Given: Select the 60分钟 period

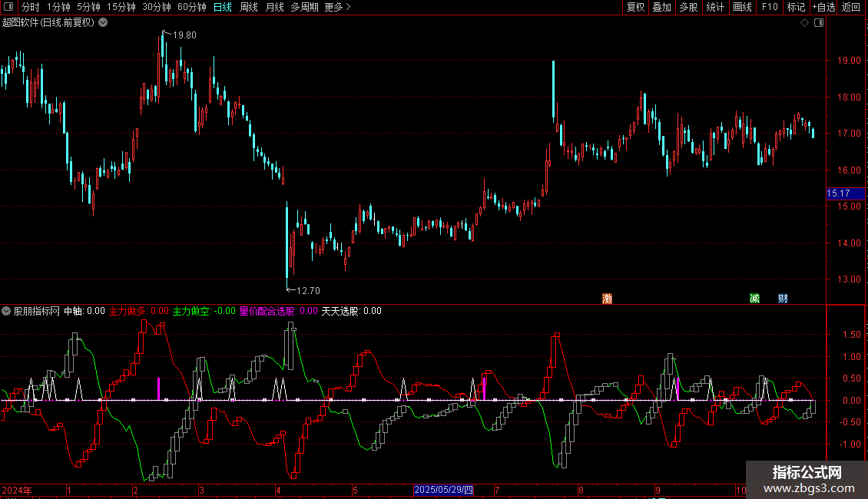Looking at the screenshot, I should tap(191, 7).
